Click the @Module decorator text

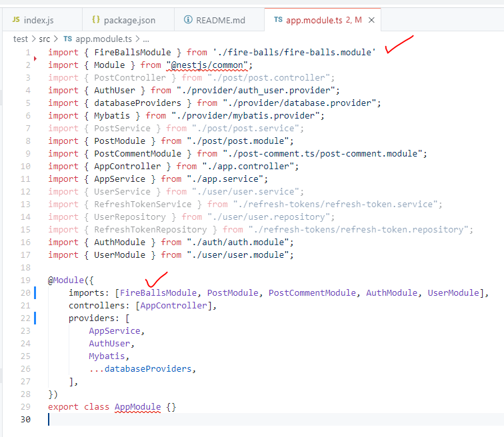pos(66,280)
